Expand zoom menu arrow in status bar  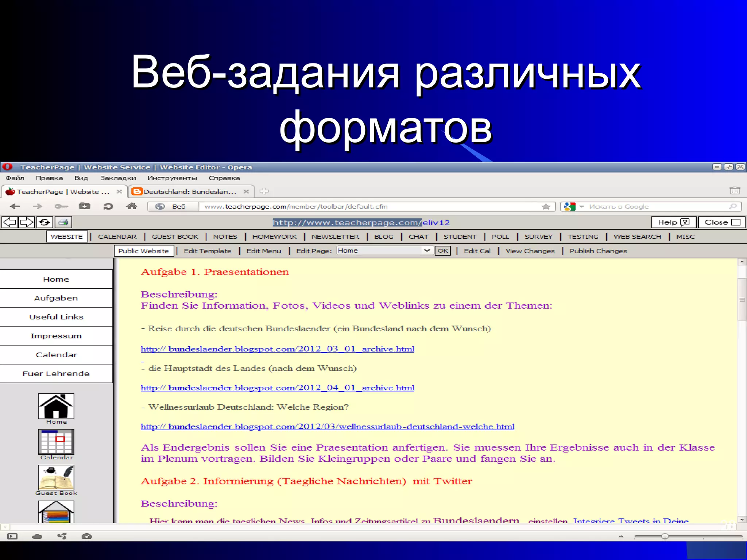coord(621,537)
